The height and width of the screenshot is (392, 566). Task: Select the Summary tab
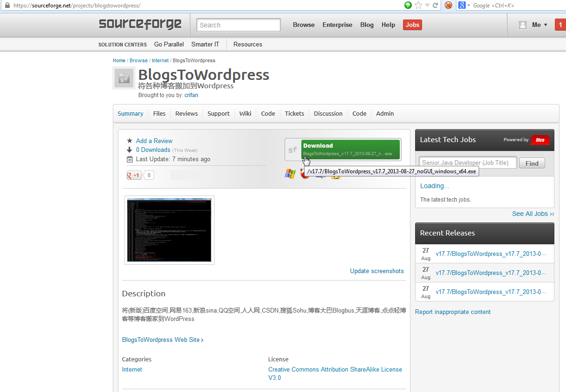130,113
